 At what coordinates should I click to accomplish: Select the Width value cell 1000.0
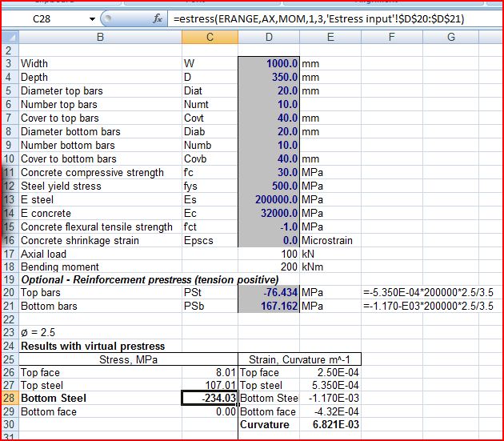pos(269,63)
